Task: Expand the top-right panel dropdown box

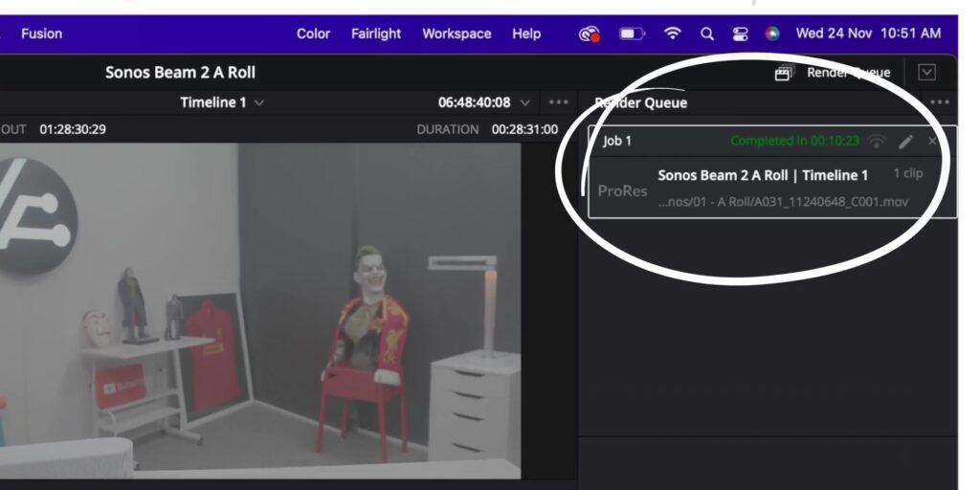Action: (x=926, y=73)
